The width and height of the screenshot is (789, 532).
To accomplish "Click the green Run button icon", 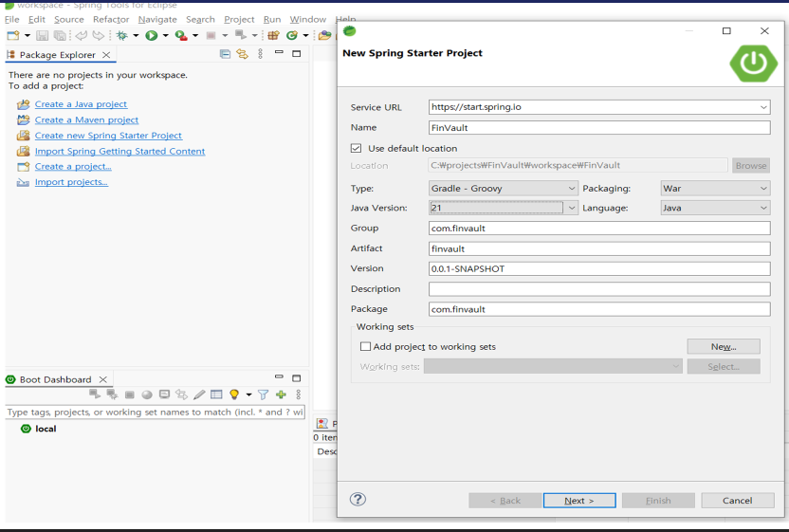I will click(x=152, y=35).
